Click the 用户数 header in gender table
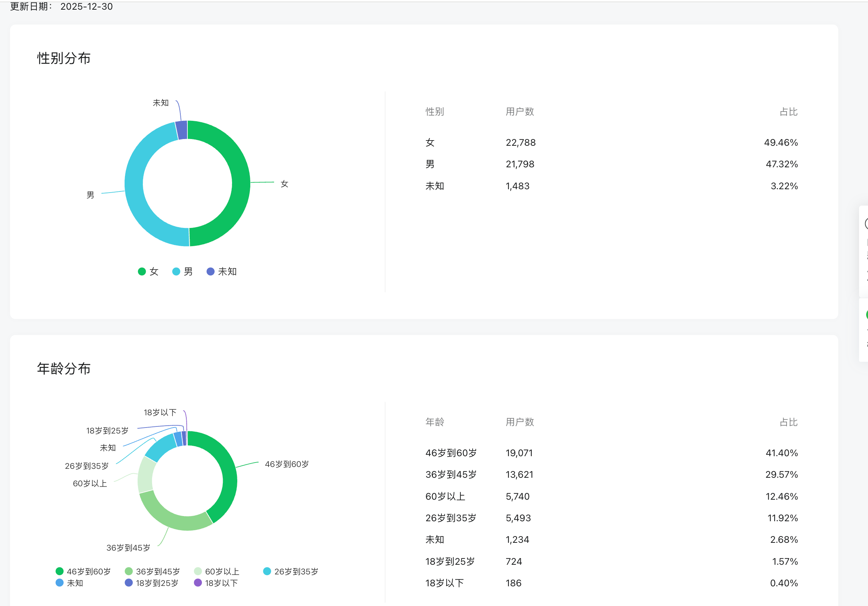The height and width of the screenshot is (606, 868). point(520,112)
